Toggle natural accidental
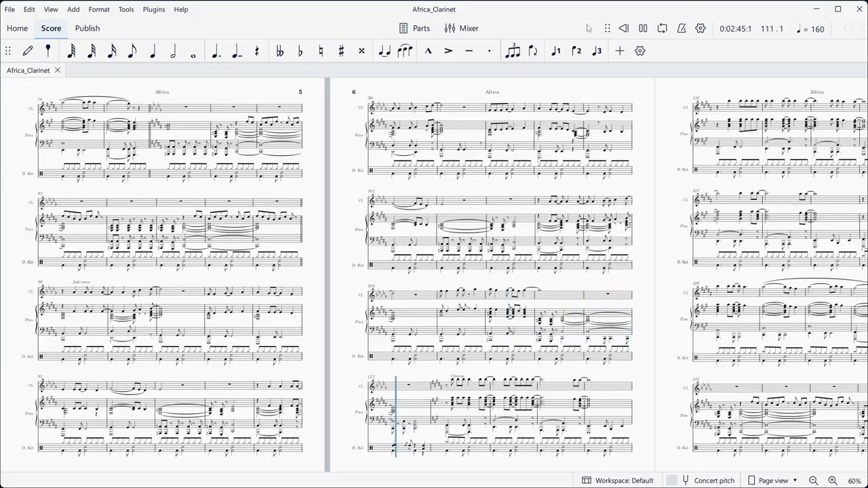This screenshot has width=868, height=488. 321,51
